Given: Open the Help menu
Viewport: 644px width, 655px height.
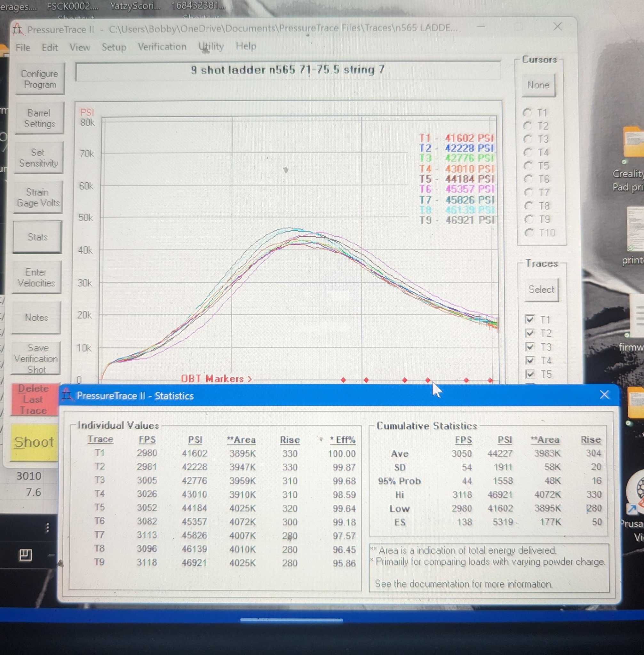Looking at the screenshot, I should click(246, 46).
